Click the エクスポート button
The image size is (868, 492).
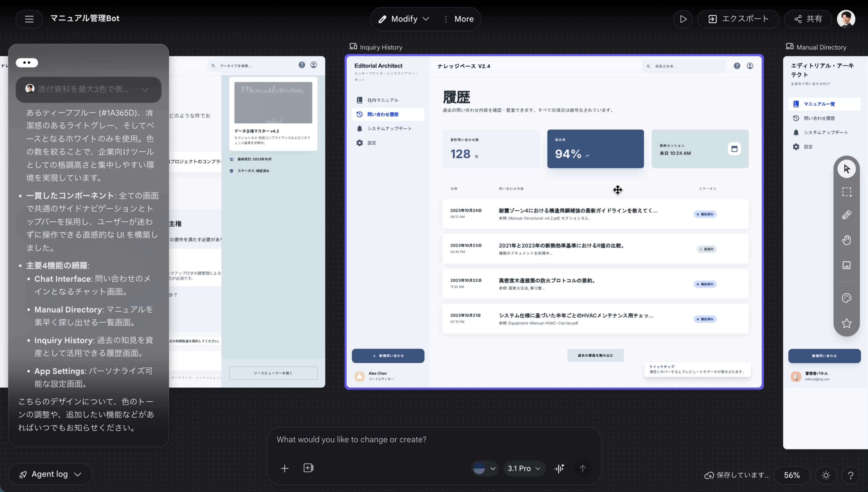(738, 19)
